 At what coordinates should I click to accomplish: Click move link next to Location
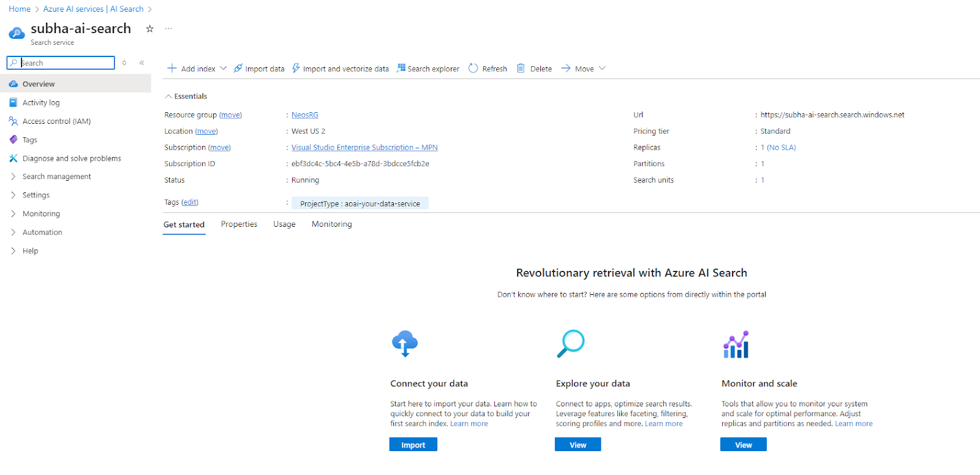pos(206,131)
